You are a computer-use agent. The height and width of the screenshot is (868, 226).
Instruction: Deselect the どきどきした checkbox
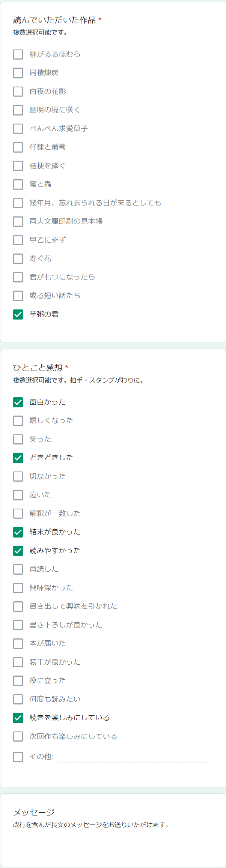[18, 458]
